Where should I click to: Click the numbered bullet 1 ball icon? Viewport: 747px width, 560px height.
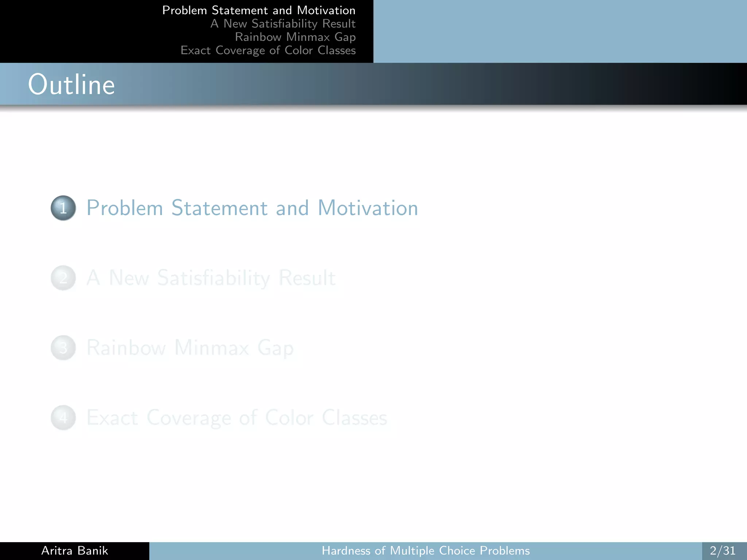63,208
